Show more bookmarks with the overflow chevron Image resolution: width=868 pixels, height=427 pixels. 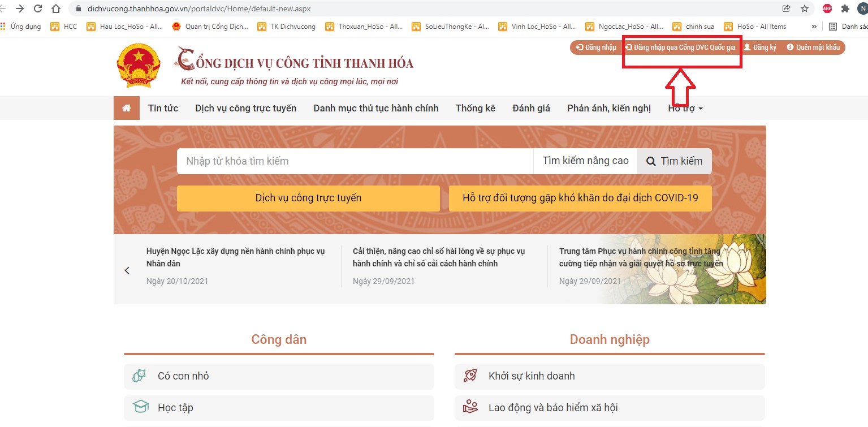[x=814, y=27]
